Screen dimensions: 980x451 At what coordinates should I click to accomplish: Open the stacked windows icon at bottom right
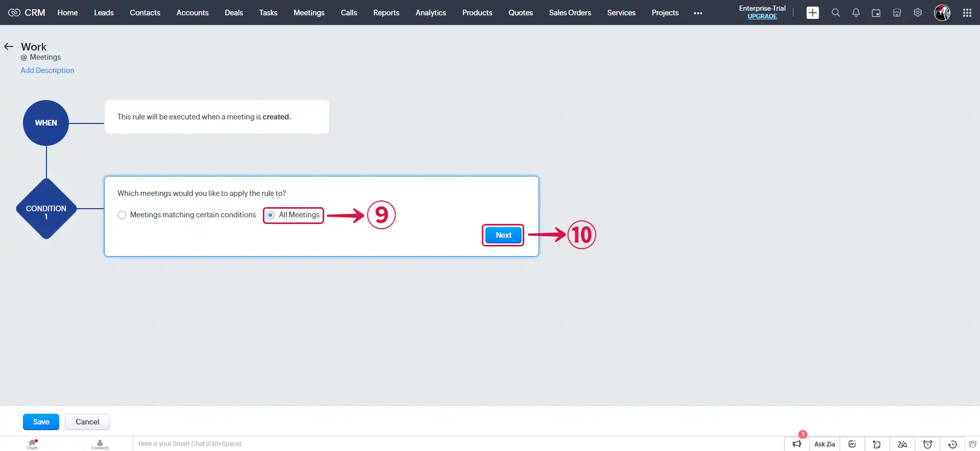pos(973,444)
